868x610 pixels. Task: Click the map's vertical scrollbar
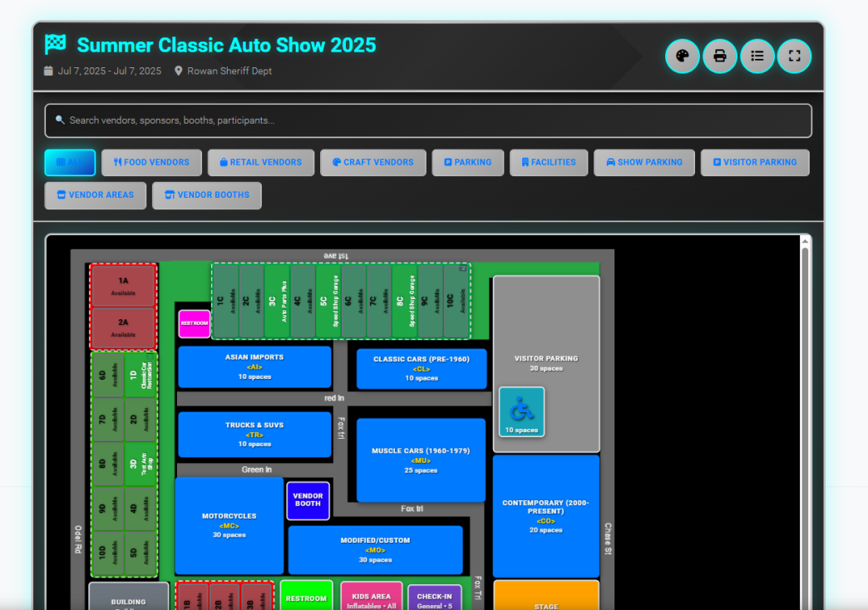[805, 332]
